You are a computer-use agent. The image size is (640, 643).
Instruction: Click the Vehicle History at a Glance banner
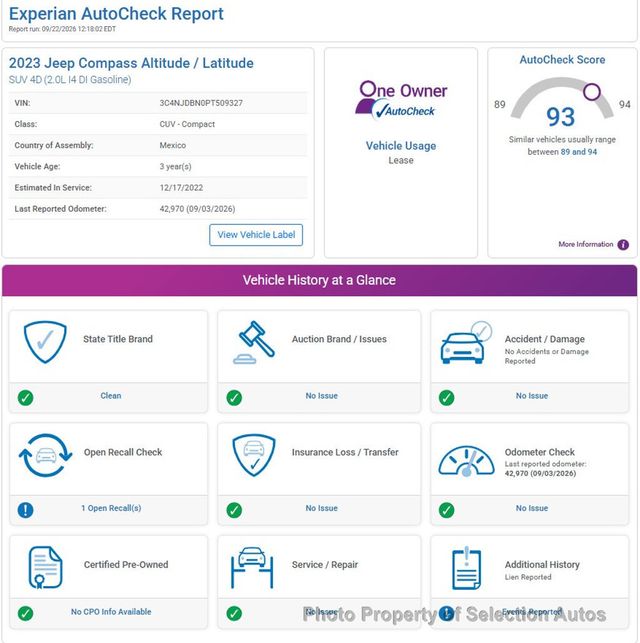coord(319,280)
